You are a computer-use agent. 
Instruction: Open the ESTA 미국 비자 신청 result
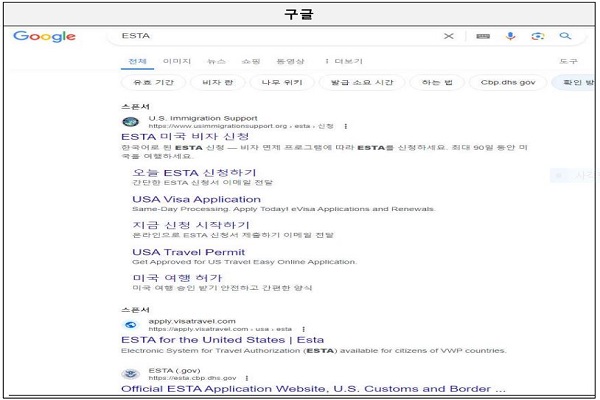pyautogui.click(x=185, y=137)
